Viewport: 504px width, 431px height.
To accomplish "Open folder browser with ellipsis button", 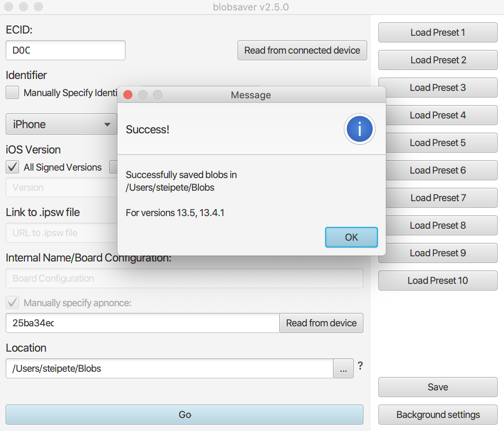I will [343, 369].
